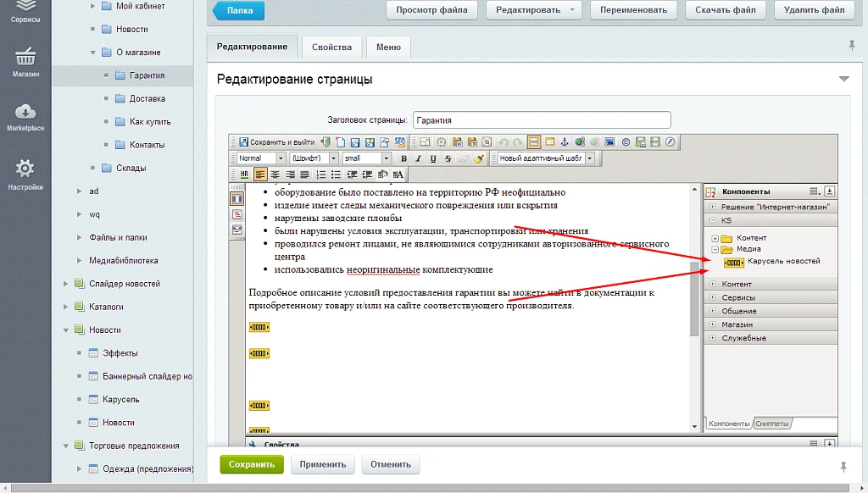Insert the copyright symbol icon
The width and height of the screenshot is (868, 493).
626,142
